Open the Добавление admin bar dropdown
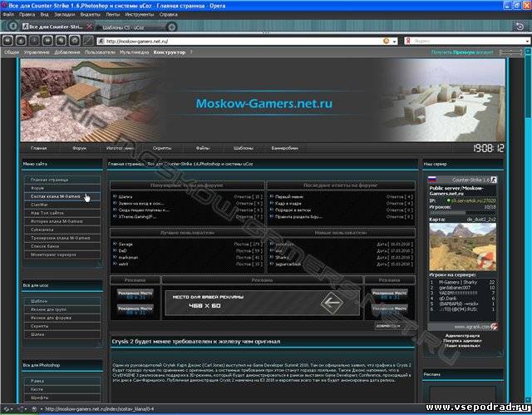 [67, 52]
